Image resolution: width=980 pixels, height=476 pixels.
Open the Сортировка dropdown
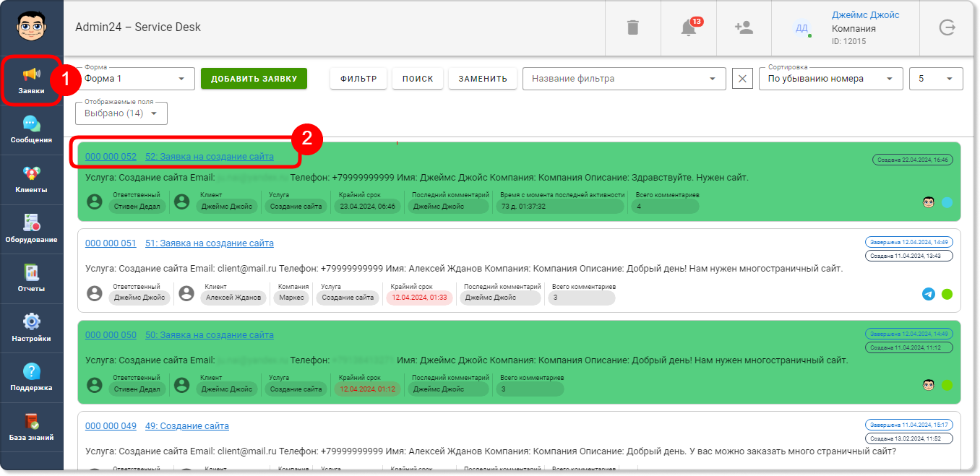tap(830, 79)
